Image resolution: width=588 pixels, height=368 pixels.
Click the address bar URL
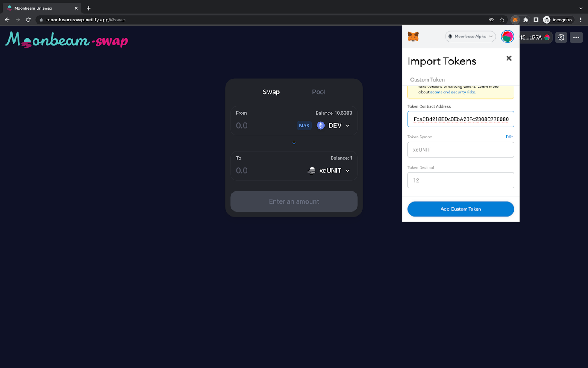tap(86, 20)
